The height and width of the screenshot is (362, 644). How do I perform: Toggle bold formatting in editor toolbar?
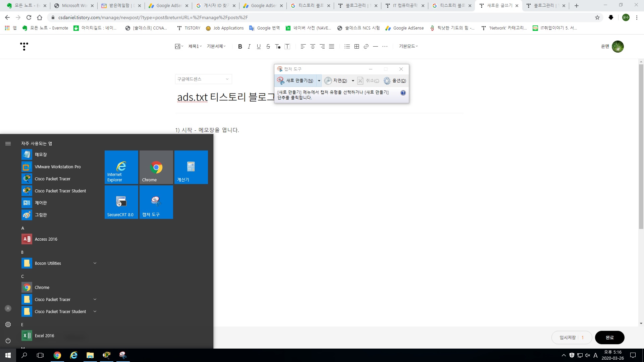click(240, 47)
